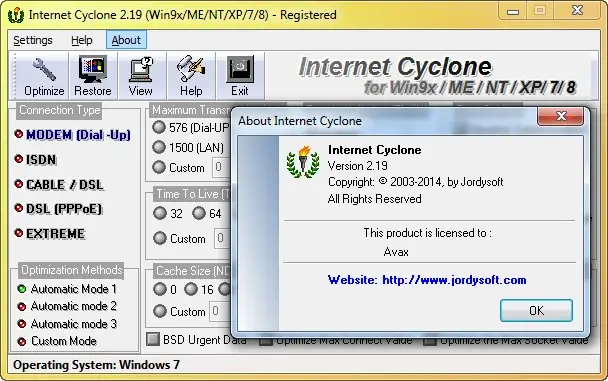608x381 pixels.
Task: Select DSL (PPPoE) connection type
Action: point(58,209)
